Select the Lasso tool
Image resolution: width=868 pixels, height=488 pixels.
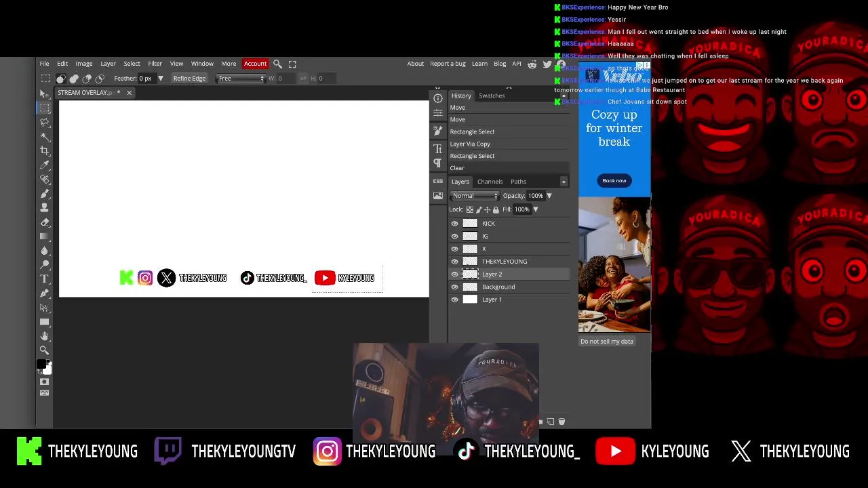[44, 122]
